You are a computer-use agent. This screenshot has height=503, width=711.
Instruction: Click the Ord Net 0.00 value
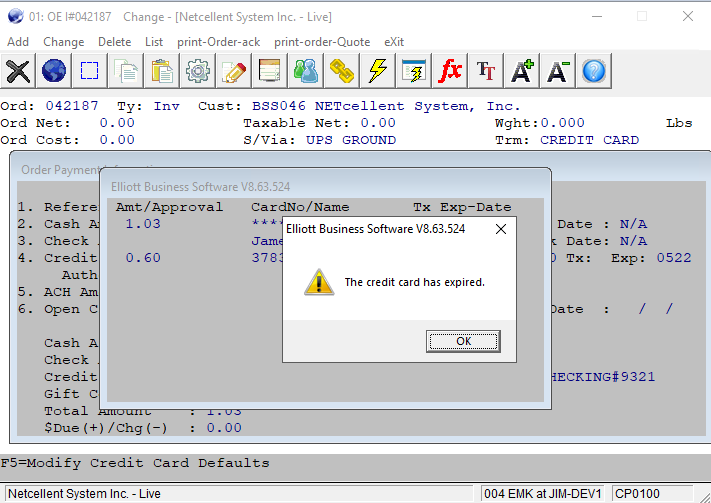point(117,123)
